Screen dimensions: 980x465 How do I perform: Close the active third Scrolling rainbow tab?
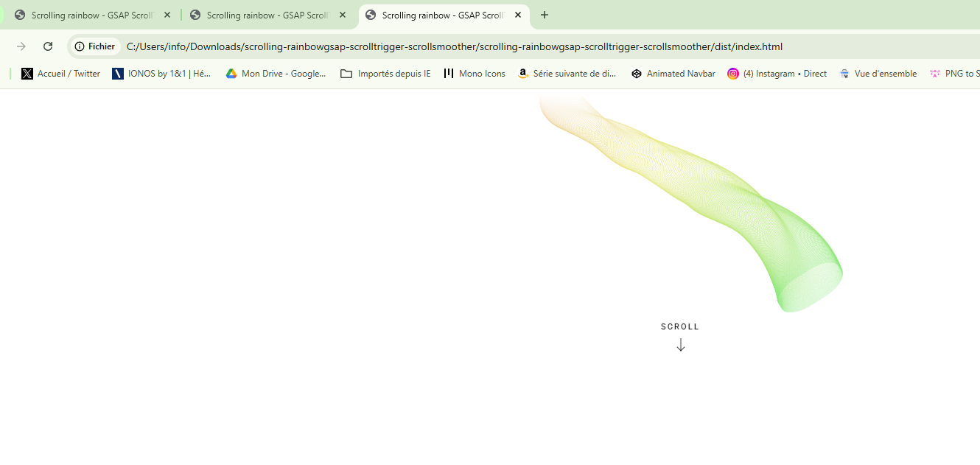coord(518,15)
